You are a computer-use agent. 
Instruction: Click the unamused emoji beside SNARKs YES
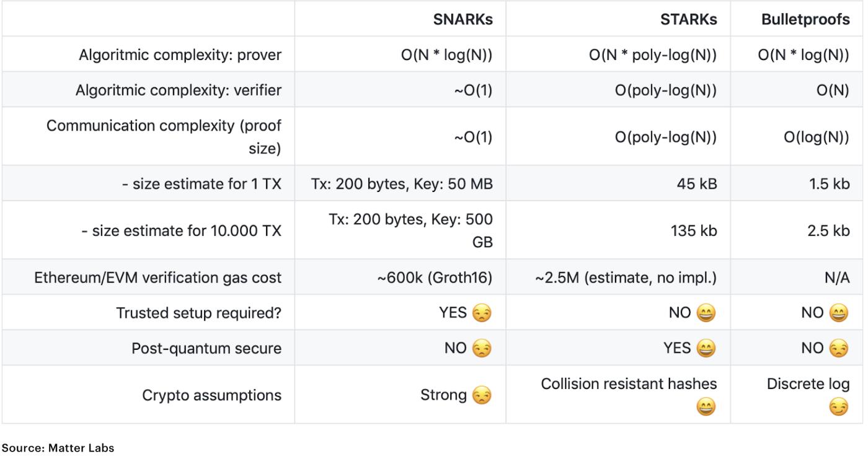pos(481,313)
